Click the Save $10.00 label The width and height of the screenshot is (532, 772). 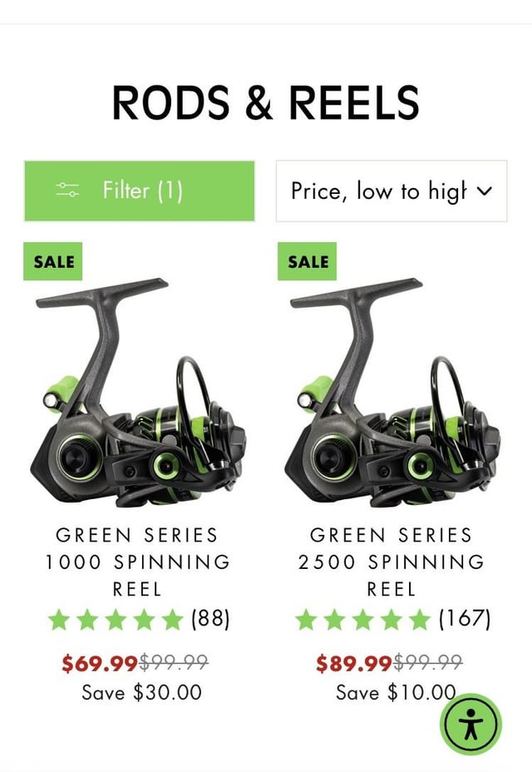point(397,692)
